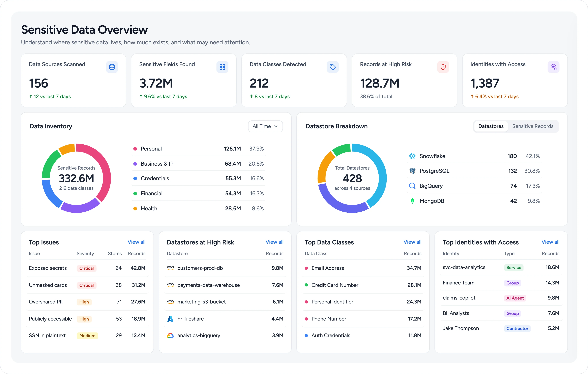Click the Service badge for svc-data-analytics
The image size is (588, 374).
[514, 268]
